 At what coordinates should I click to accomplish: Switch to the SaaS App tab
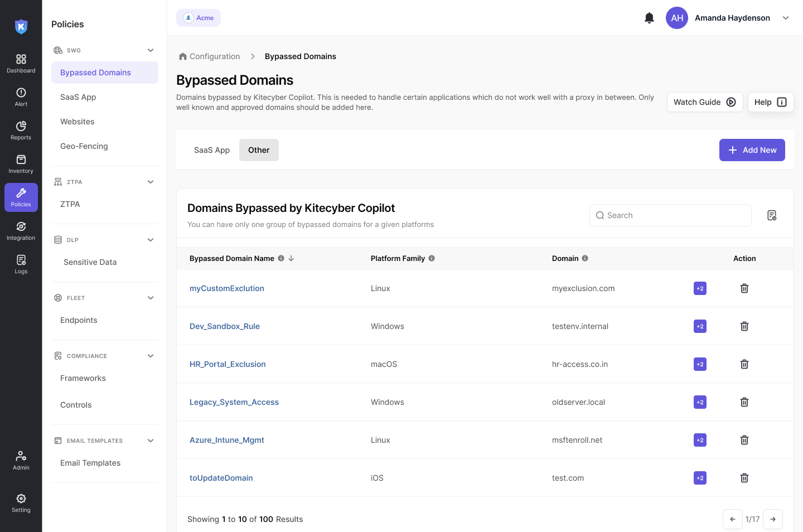point(212,150)
